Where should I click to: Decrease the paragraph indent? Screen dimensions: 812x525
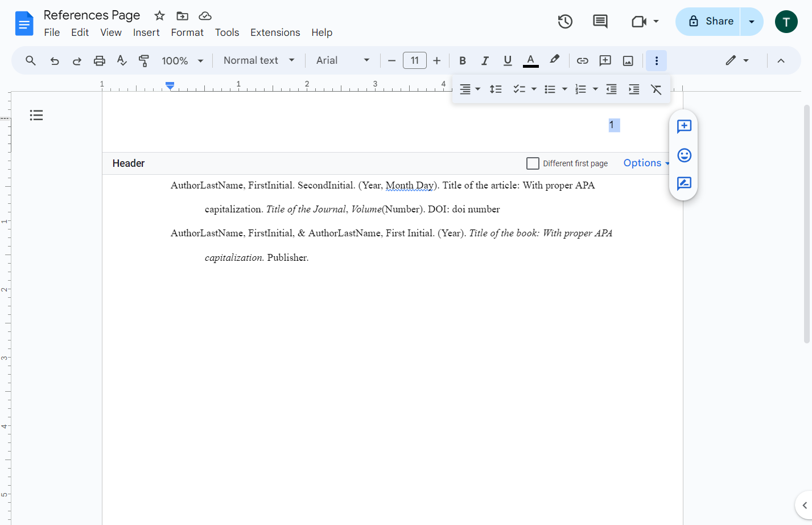tap(611, 89)
